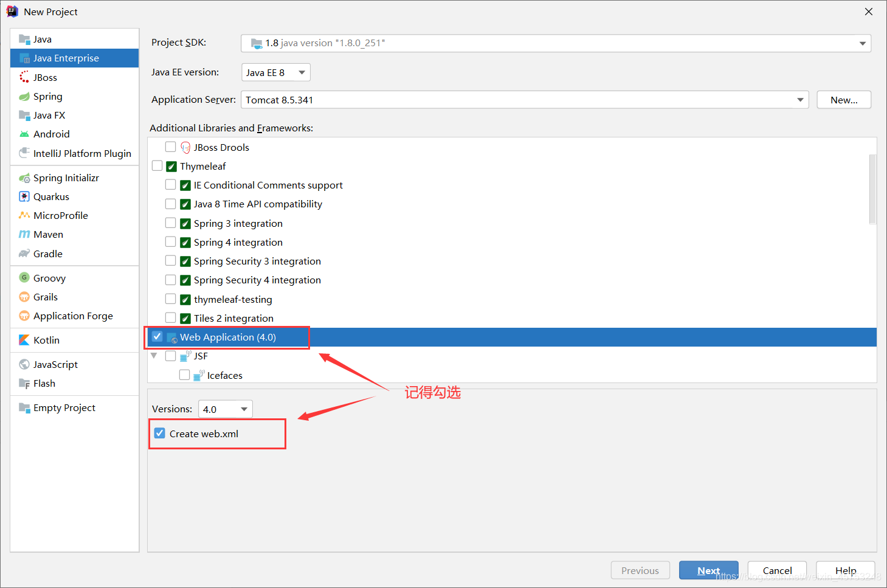Image resolution: width=887 pixels, height=588 pixels.
Task: Enable Spring 3 integration checkbox
Action: click(171, 223)
